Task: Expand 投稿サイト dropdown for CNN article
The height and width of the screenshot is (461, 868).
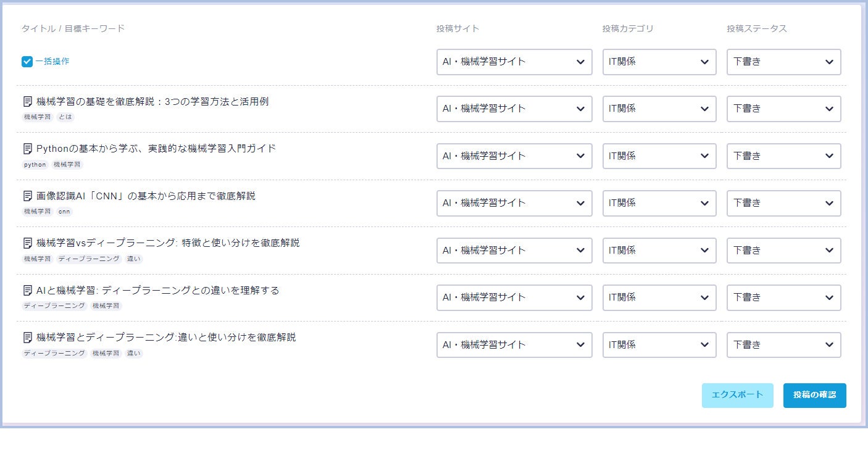Action: 514,203
